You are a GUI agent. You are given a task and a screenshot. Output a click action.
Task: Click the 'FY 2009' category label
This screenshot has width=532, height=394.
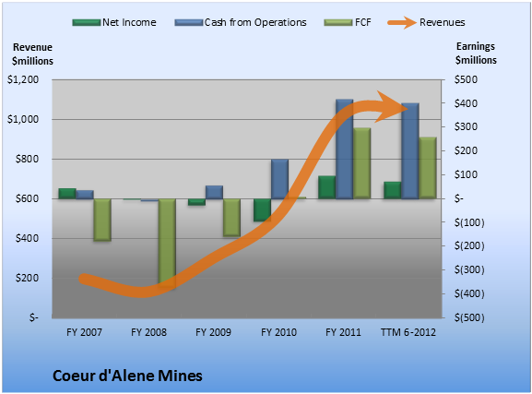click(213, 332)
